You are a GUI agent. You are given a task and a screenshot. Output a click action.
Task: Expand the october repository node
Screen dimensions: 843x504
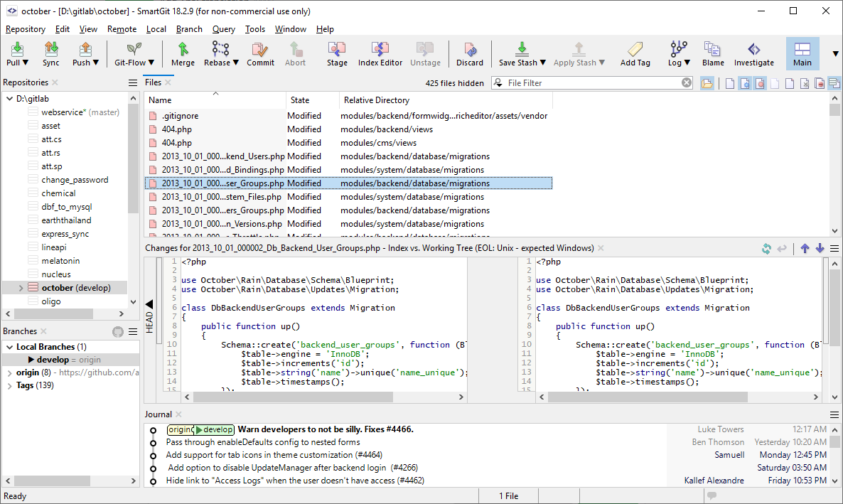click(21, 289)
